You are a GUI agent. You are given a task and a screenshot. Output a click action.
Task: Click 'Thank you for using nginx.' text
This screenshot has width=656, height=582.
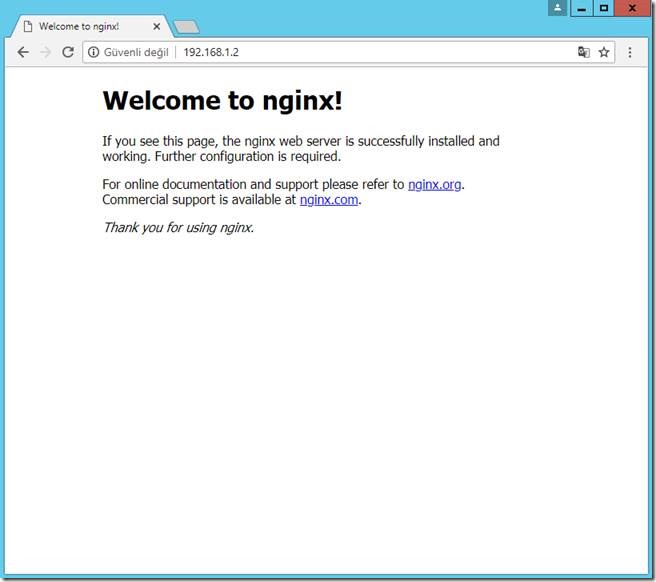(178, 228)
